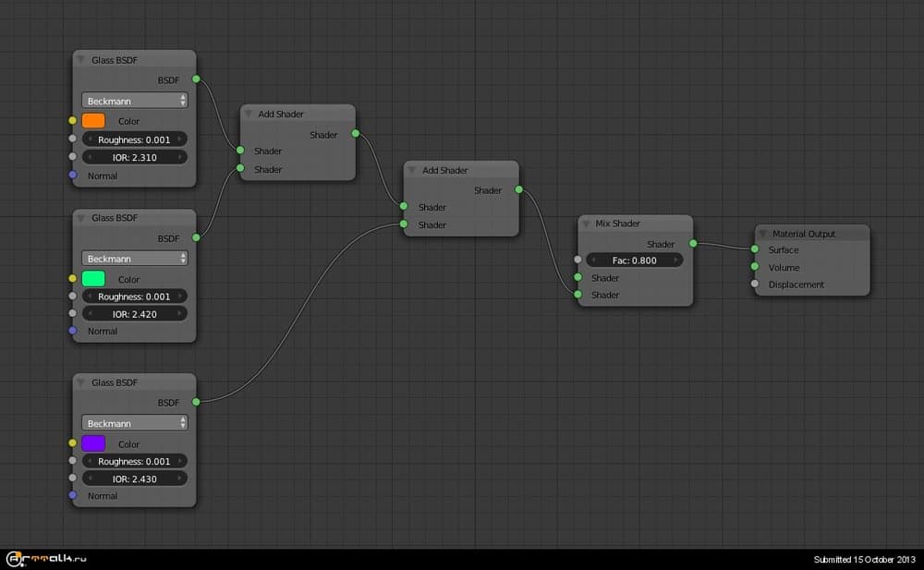
Task: Click the top Shader input socket of left Add Shader
Action: [x=240, y=151]
